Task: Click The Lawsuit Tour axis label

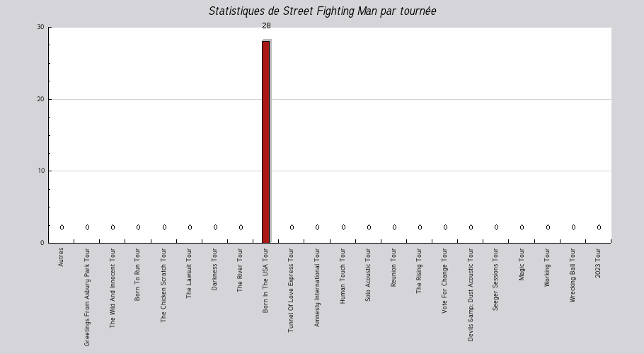Action: coord(189,273)
